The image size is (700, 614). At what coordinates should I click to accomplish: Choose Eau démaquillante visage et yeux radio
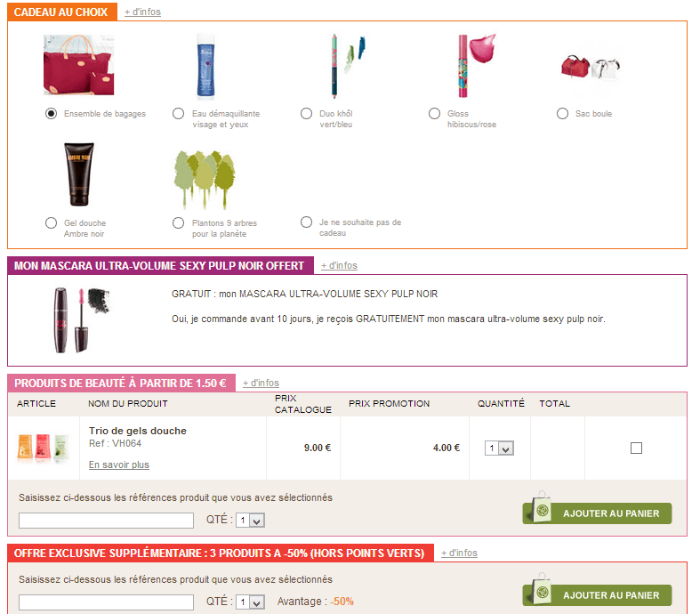[x=178, y=113]
